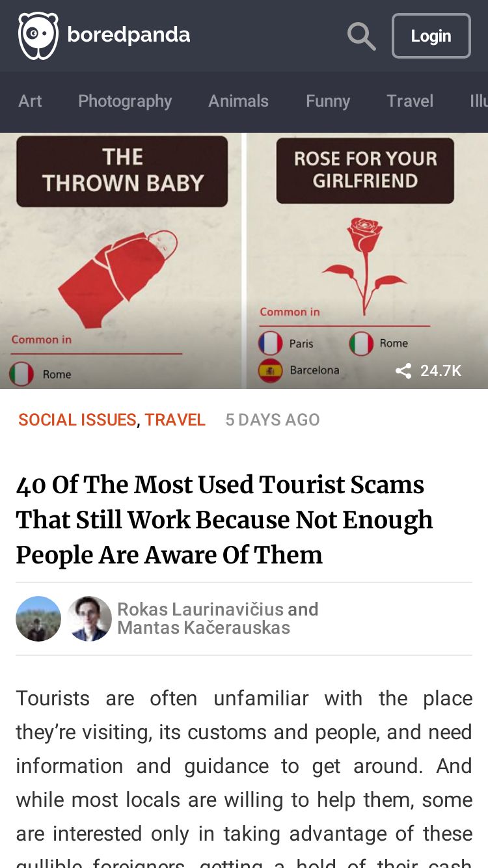Open the Login button
Image resolution: width=488 pixels, height=868 pixels.
[x=431, y=36]
